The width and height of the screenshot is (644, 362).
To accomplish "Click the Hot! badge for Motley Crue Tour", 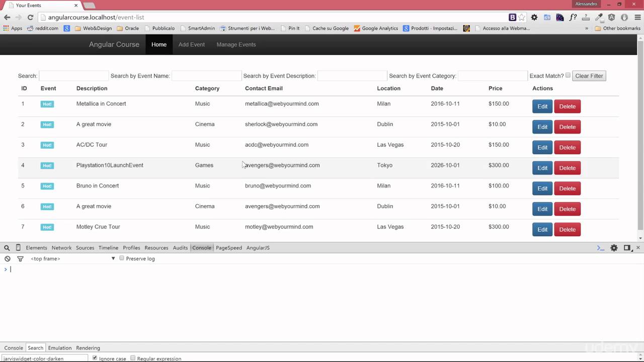I will click(x=47, y=227).
